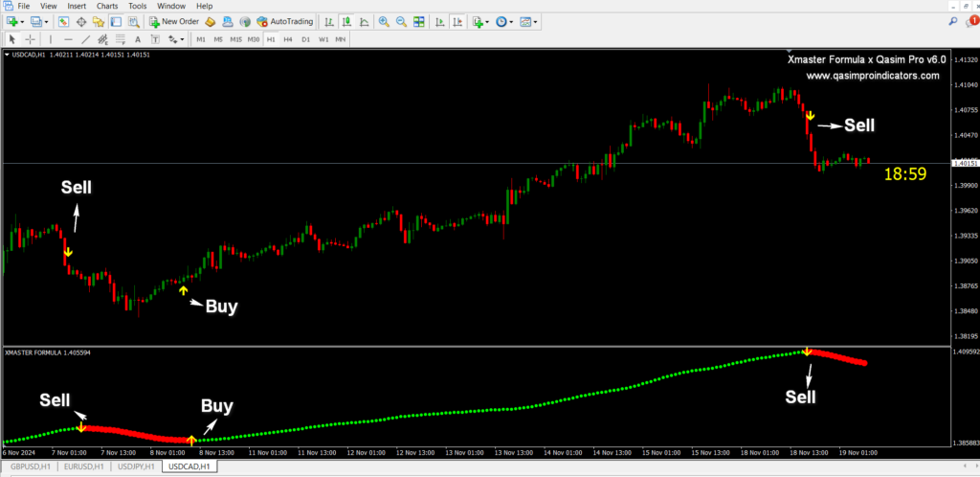Select the Text tool (A icon)

click(x=138, y=39)
